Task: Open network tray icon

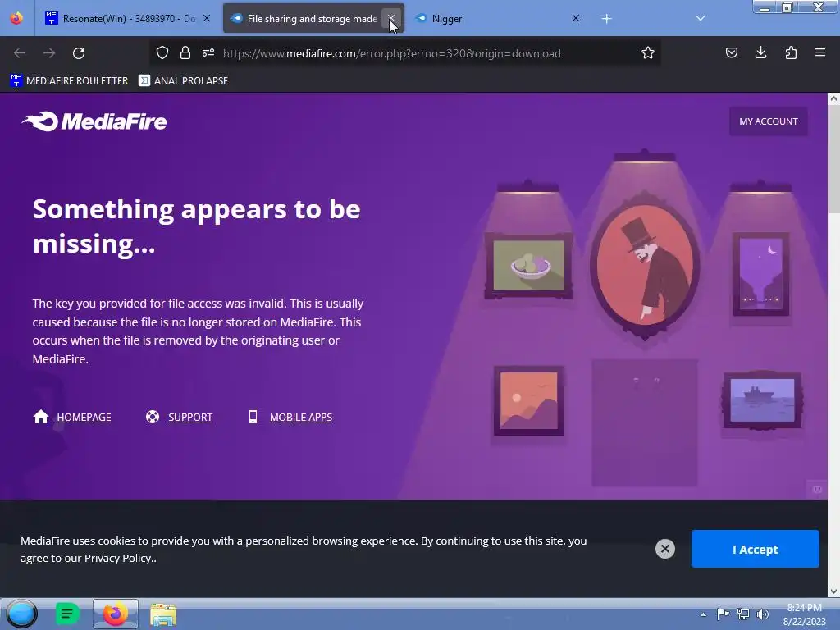Action: [743, 614]
